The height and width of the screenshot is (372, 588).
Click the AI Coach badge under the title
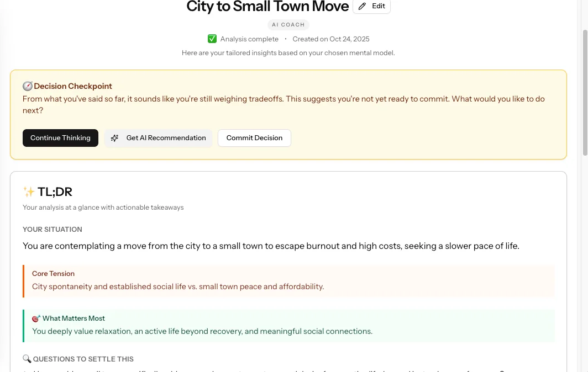288,24
